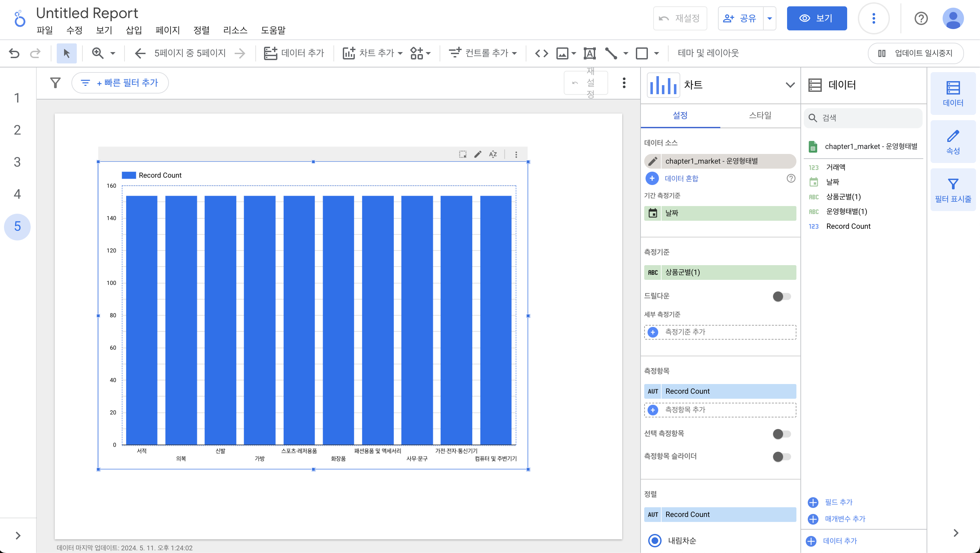Open the help question mark icon
This screenshot has height=553, width=980.
point(921,18)
